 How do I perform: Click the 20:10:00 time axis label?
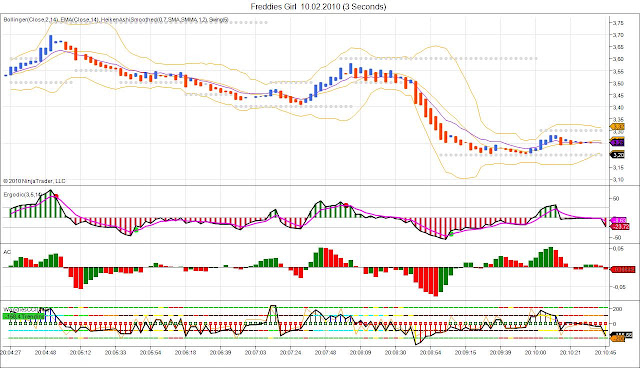[x=536, y=352]
